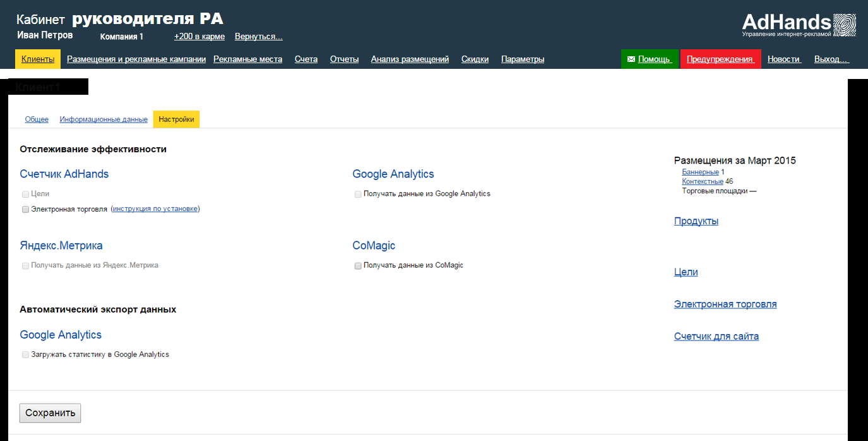Switch to the Общее tab
This screenshot has width=868, height=441.
(x=37, y=119)
